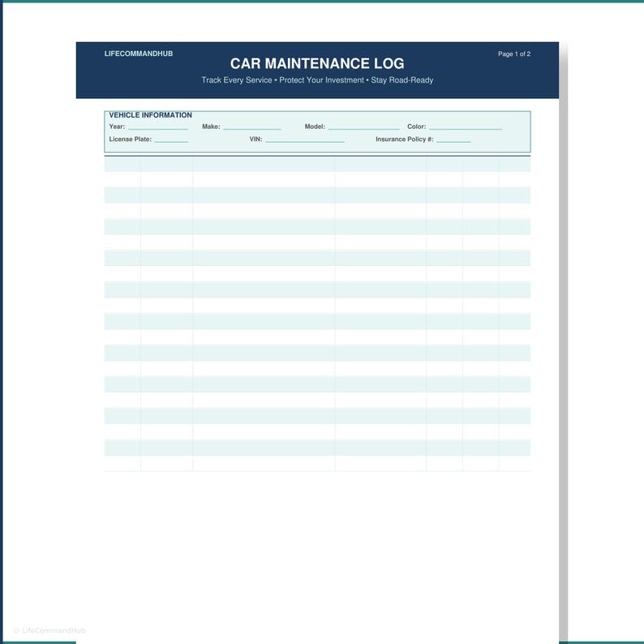Click the Year input line
Screen dimensions: 644x644
pos(158,129)
